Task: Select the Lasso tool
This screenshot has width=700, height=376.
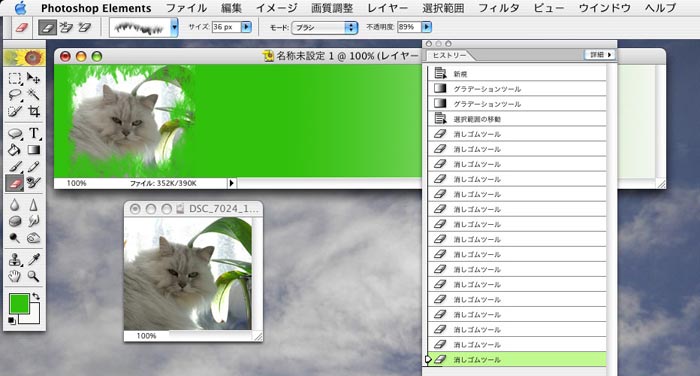Action: 15,95
